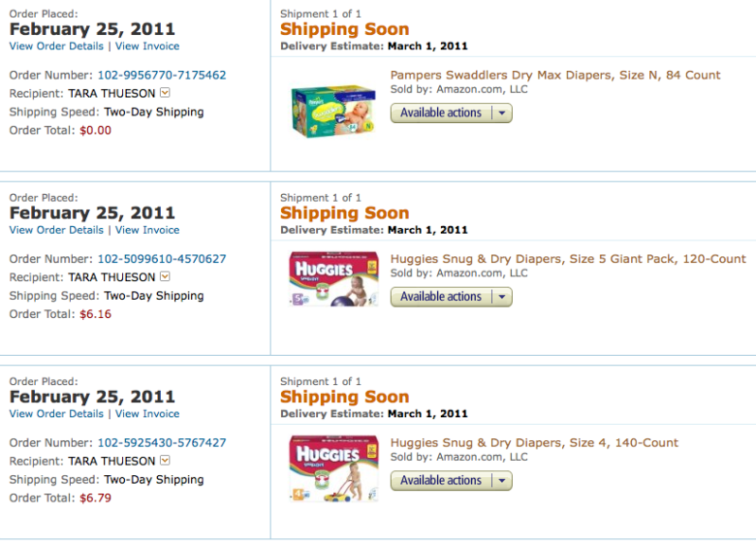The image size is (756, 546).
Task: Open Huggies Snug & Dry Size 4 product title
Action: pos(535,443)
